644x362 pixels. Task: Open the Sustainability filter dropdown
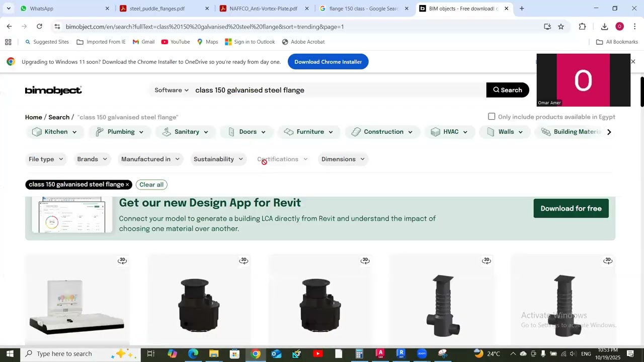218,159
